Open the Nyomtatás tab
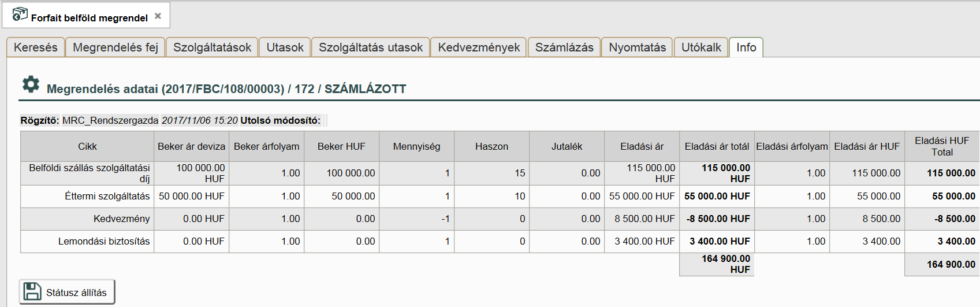Screen dimensions: 980x307 [x=638, y=47]
